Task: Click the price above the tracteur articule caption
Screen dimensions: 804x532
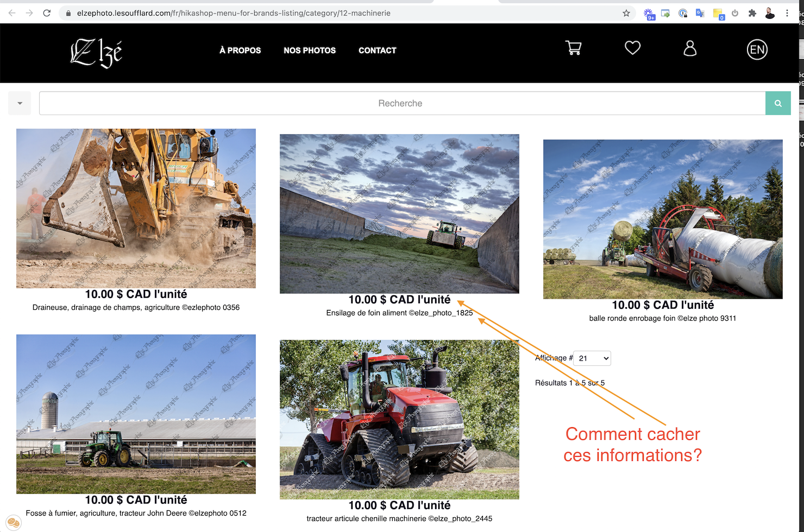Action: coord(399,505)
